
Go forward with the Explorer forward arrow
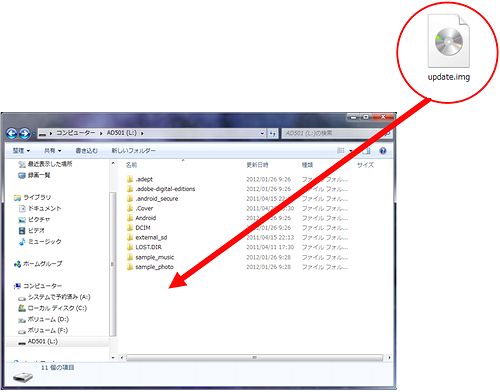tap(25, 134)
